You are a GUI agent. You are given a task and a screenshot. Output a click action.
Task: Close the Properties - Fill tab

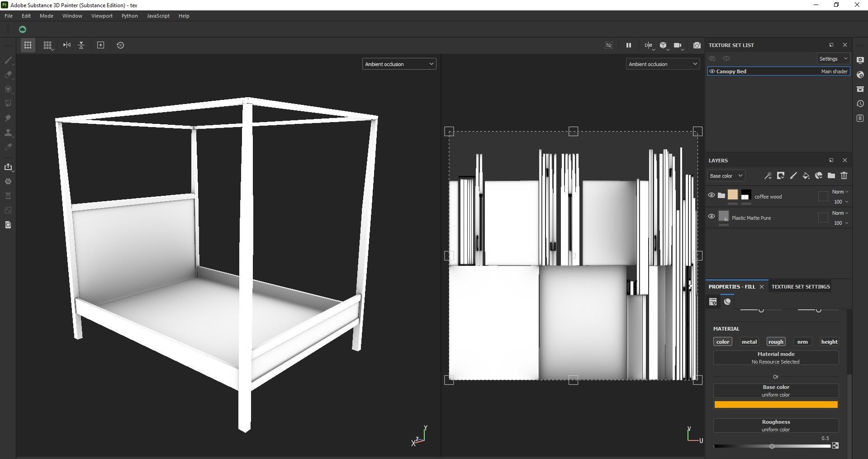[762, 287]
